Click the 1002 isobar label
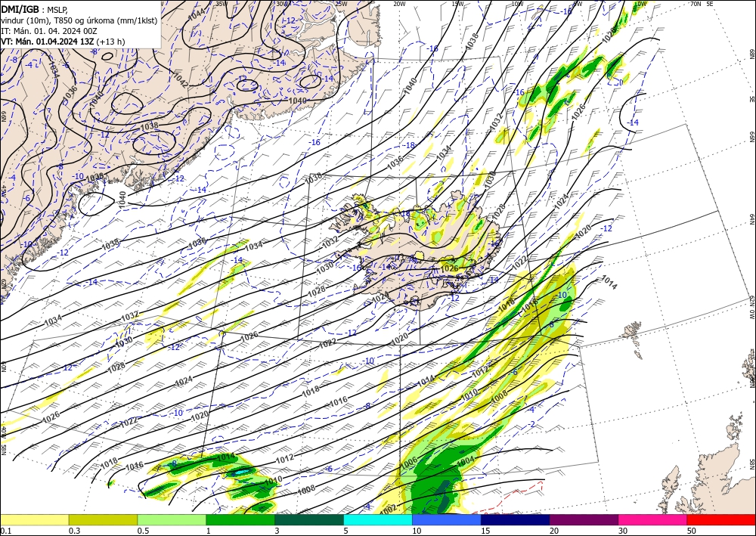Screen dimensions: 756x536 [389, 509]
